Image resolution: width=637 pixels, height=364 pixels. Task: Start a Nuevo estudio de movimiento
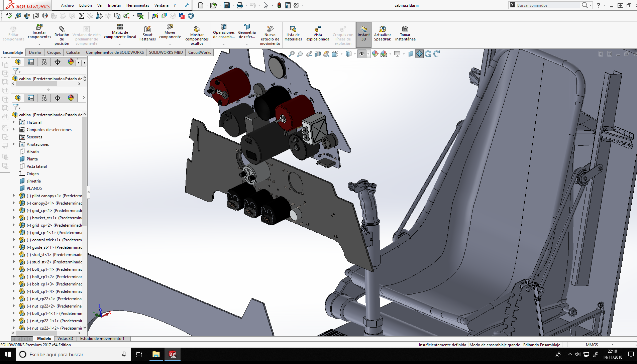270,35
